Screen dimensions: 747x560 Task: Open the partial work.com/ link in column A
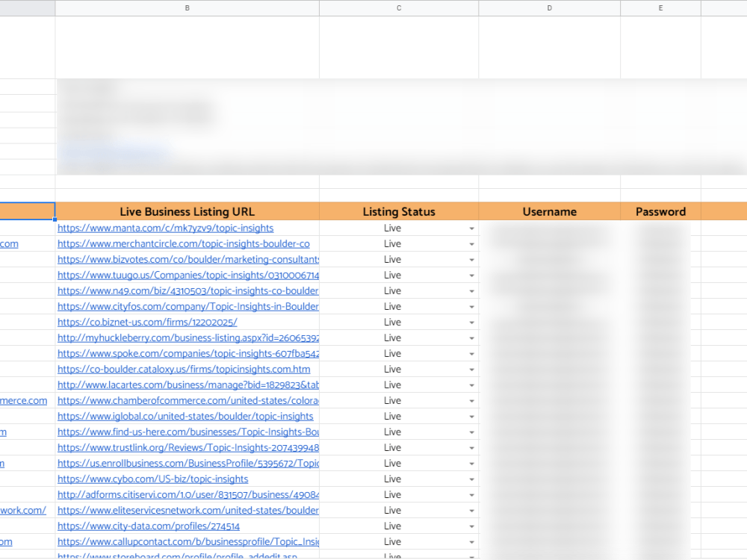pos(23,511)
